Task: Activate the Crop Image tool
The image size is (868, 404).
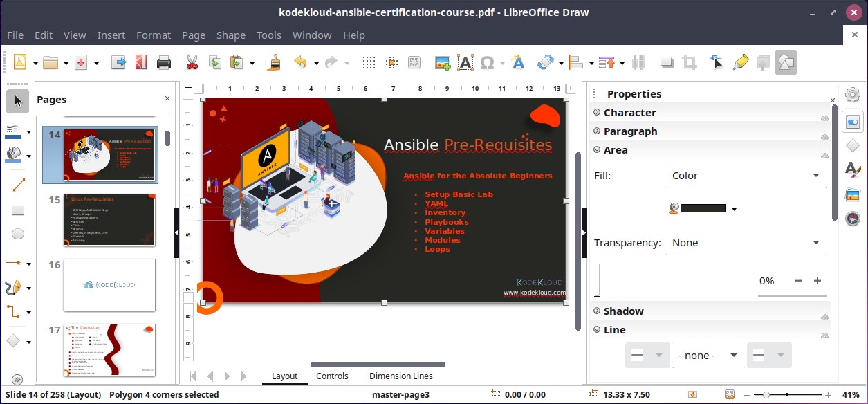Action: [689, 62]
